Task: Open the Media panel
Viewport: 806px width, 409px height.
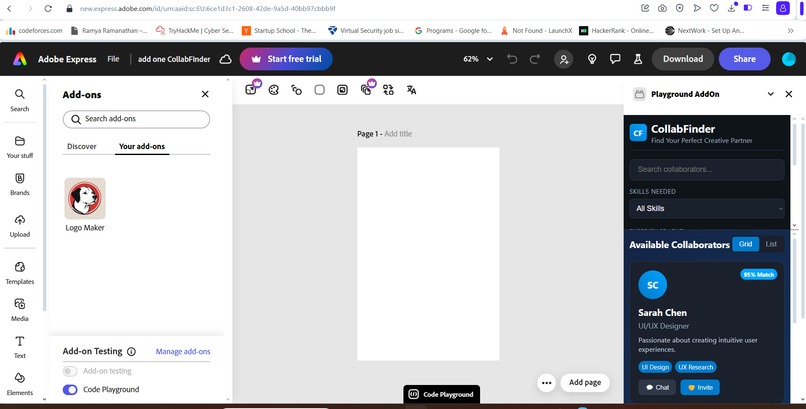Action: point(20,310)
